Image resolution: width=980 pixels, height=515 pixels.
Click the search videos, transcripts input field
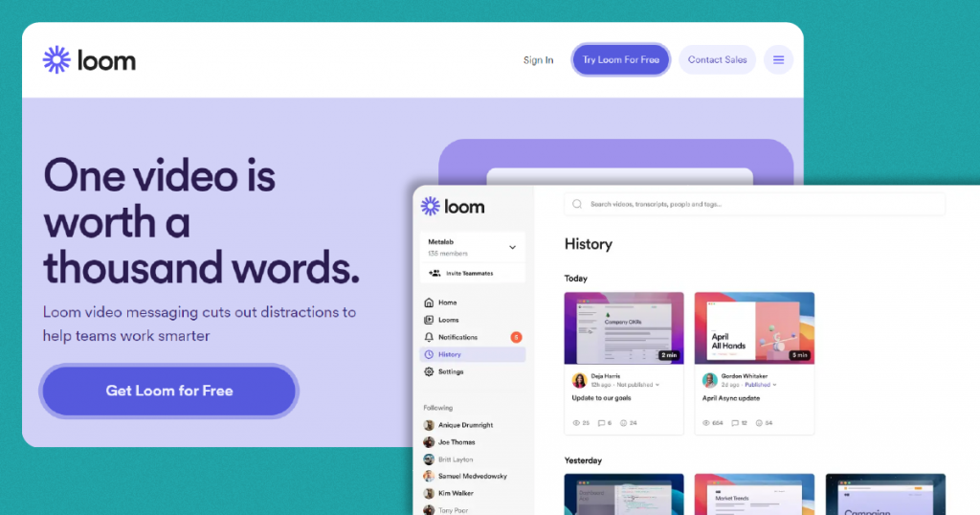tap(754, 205)
